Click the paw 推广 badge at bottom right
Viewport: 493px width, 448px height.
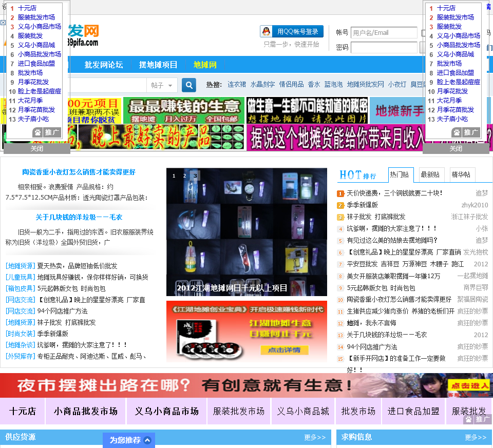point(478,419)
